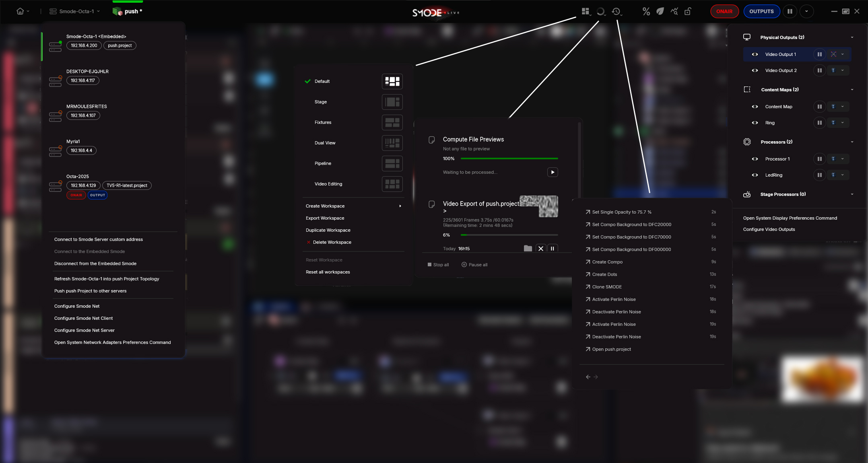Image resolution: width=868 pixels, height=463 pixels.
Task: Cancel the Video Export task with X icon
Action: [x=541, y=249]
